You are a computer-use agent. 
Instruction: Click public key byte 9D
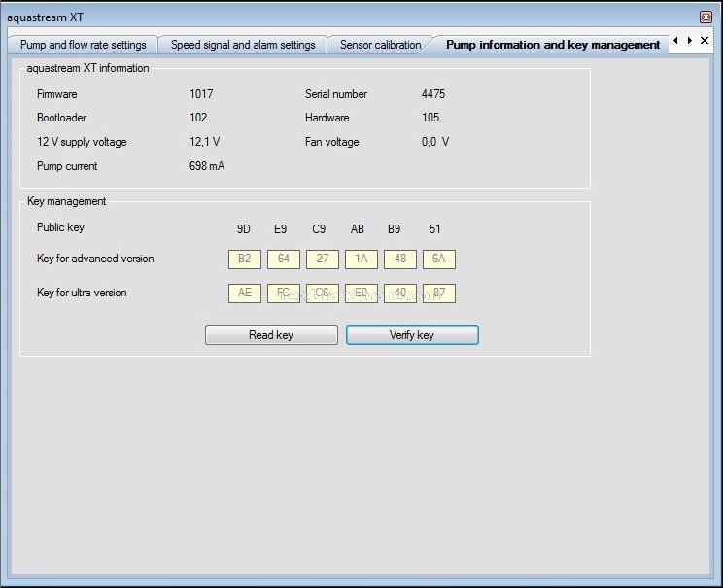pyautogui.click(x=244, y=229)
